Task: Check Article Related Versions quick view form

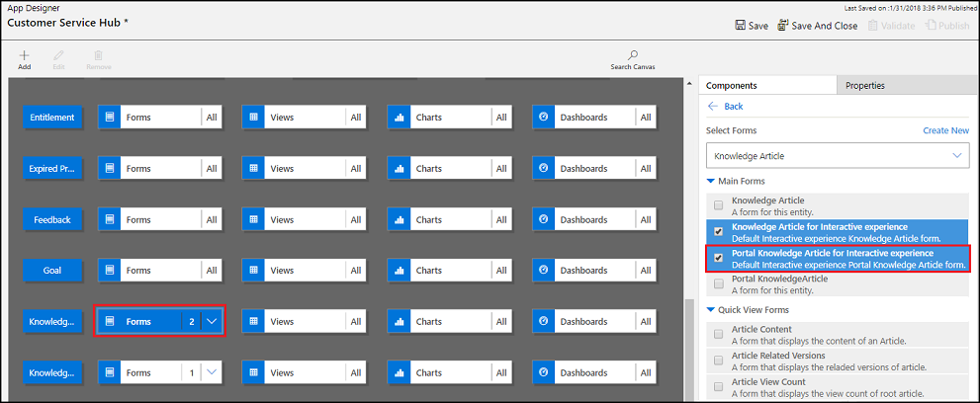Action: click(x=719, y=361)
